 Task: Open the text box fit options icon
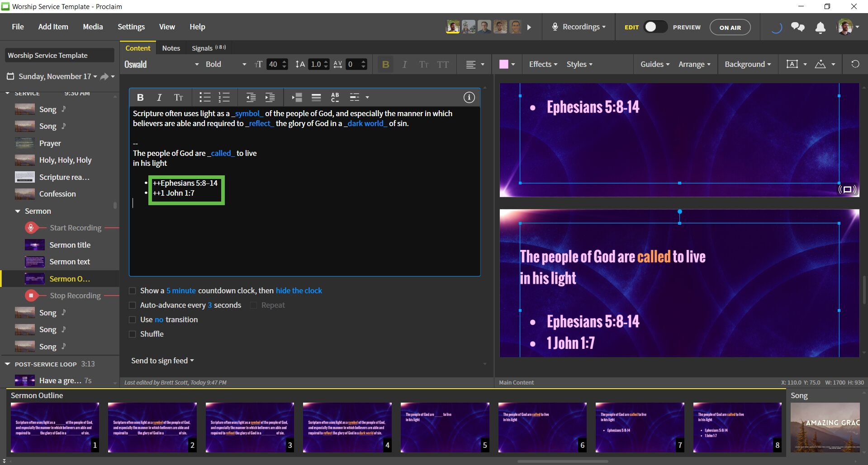tap(792, 64)
